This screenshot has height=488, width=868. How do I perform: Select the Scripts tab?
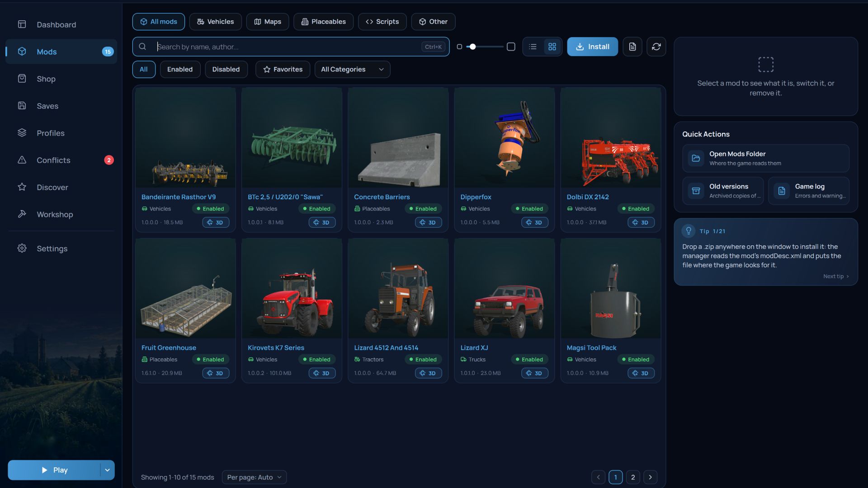point(382,22)
